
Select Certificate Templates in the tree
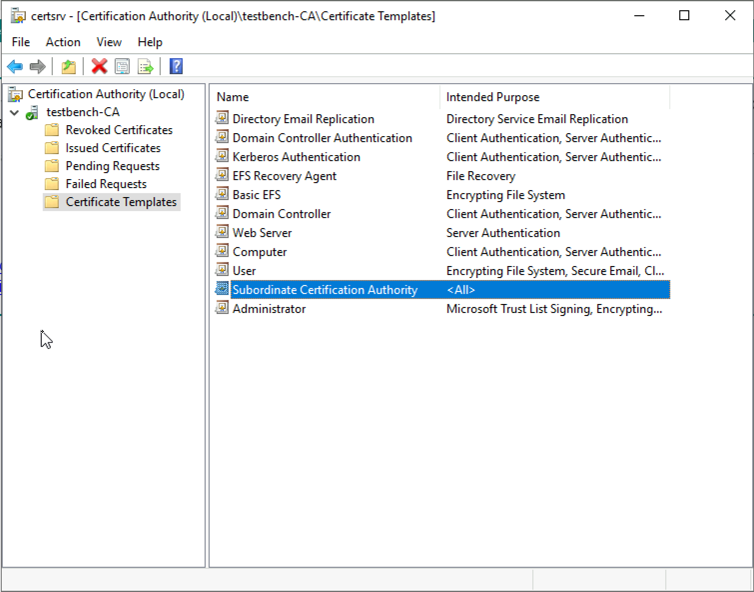pos(121,202)
